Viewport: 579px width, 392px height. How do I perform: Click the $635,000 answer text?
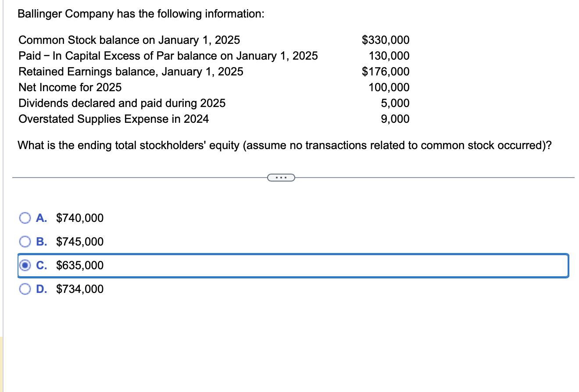click(x=79, y=265)
